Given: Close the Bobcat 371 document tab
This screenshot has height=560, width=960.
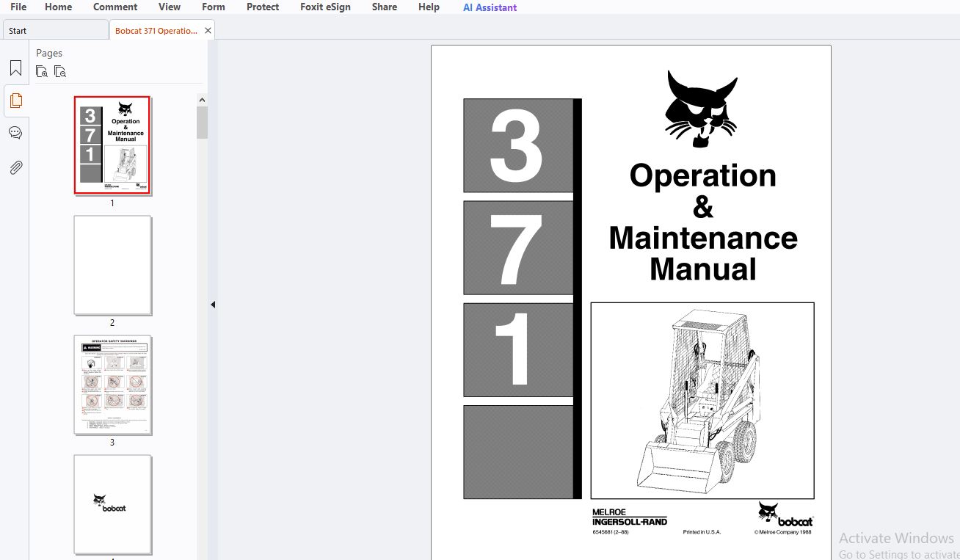Looking at the screenshot, I should click(x=208, y=31).
